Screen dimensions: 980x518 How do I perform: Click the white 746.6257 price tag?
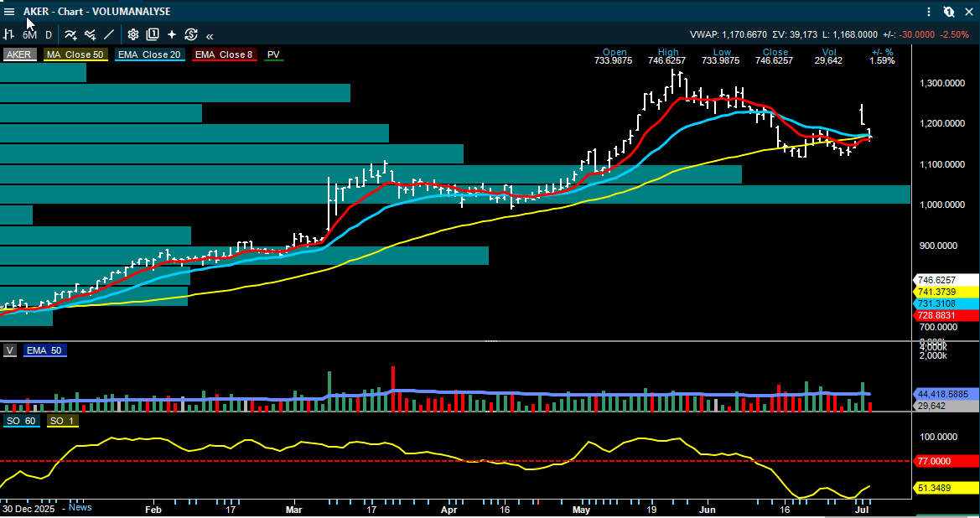946,281
